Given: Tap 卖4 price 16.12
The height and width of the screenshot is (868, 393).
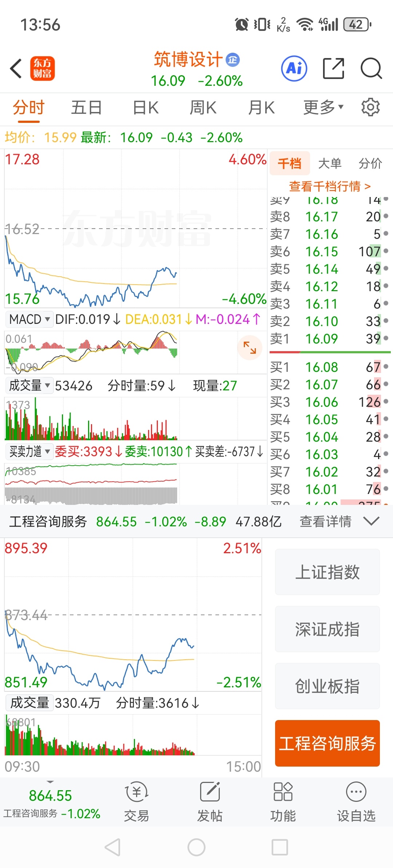Looking at the screenshot, I should coord(322,286).
